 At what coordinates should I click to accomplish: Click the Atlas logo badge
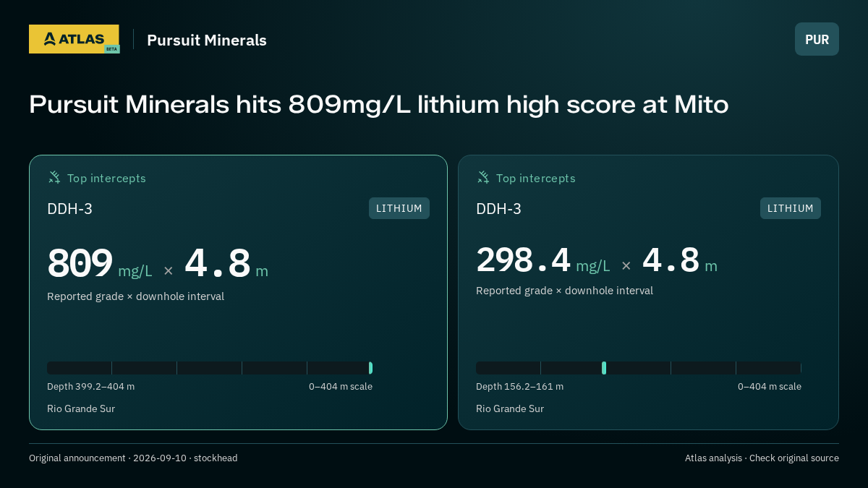pos(74,39)
